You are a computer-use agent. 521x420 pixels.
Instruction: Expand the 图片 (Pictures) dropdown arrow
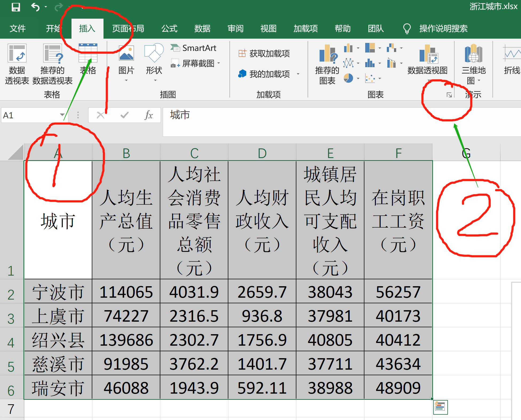[126, 80]
